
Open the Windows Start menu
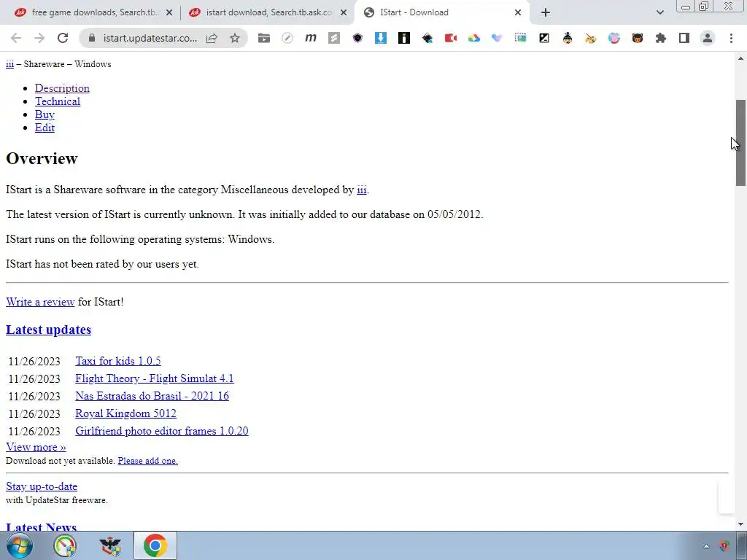coord(20,545)
